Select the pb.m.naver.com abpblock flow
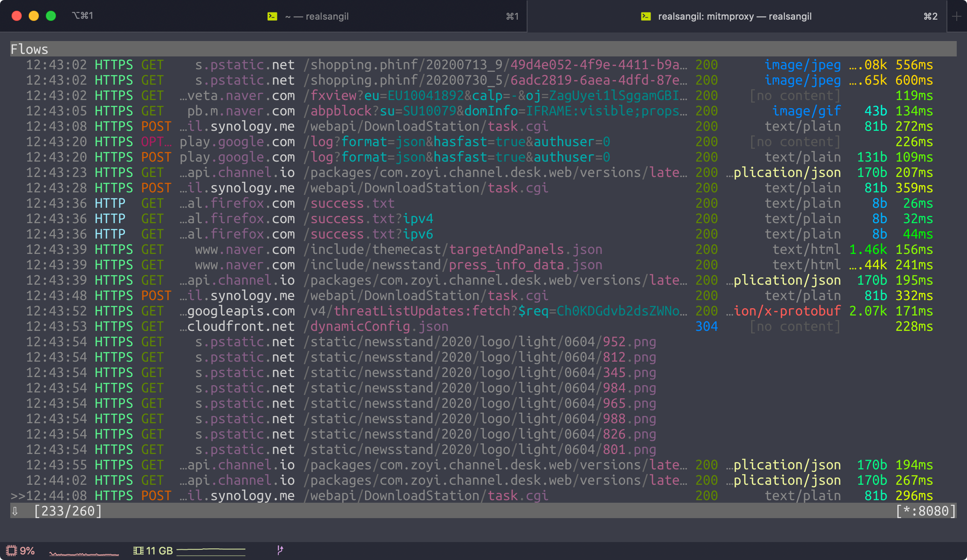The height and width of the screenshot is (560, 967). [483, 111]
